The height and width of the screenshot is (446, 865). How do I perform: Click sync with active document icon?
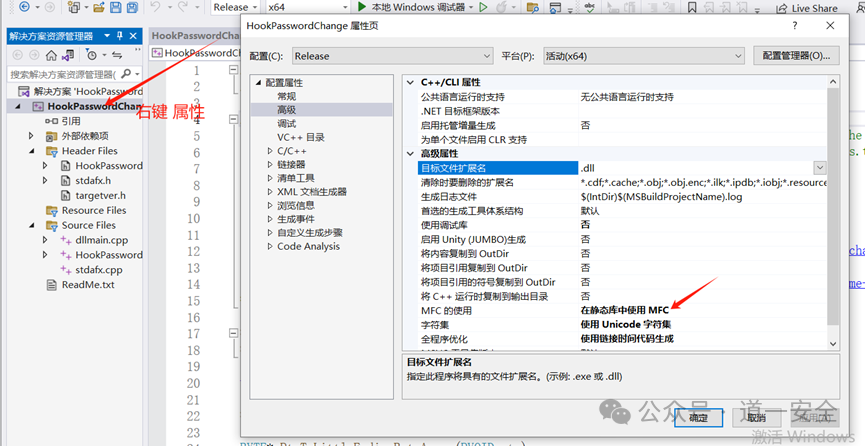click(116, 55)
